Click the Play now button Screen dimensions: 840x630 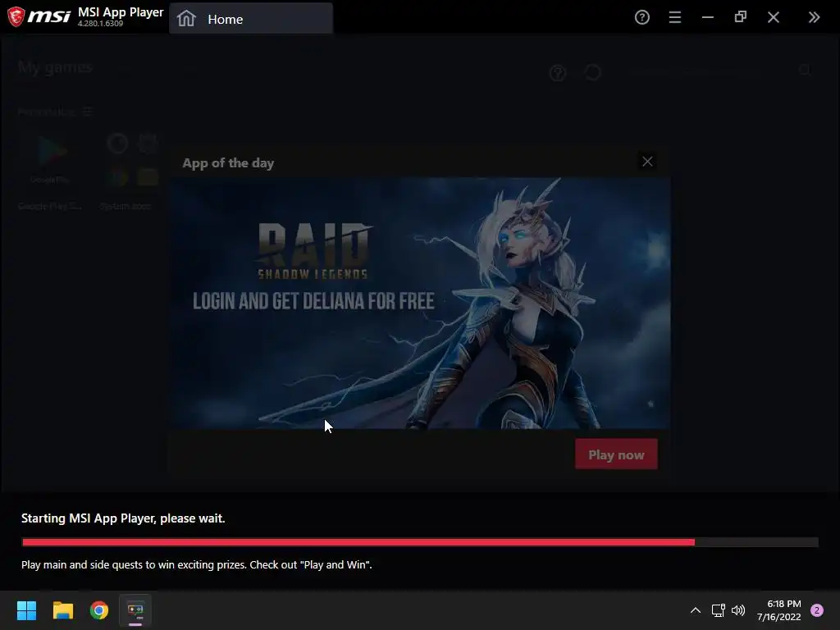coord(616,454)
